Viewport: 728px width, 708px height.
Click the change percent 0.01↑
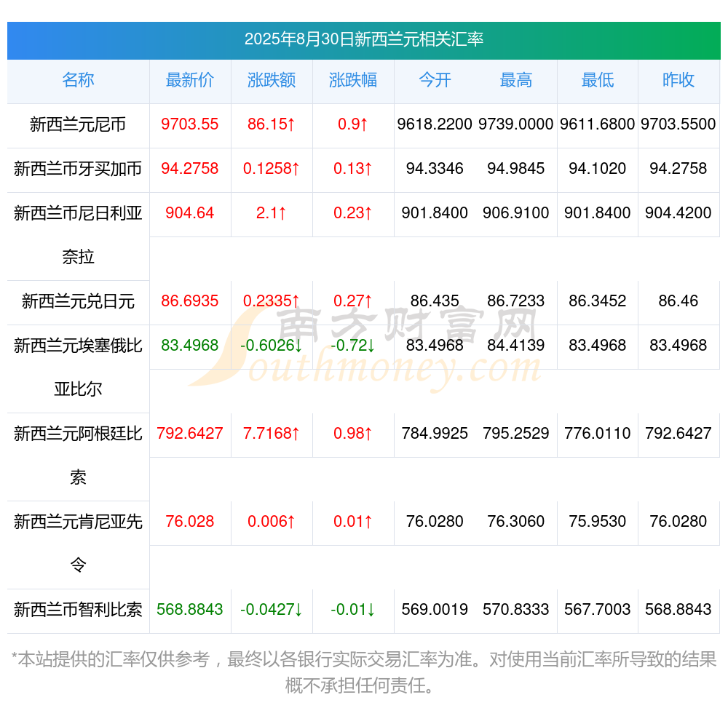coord(353,522)
